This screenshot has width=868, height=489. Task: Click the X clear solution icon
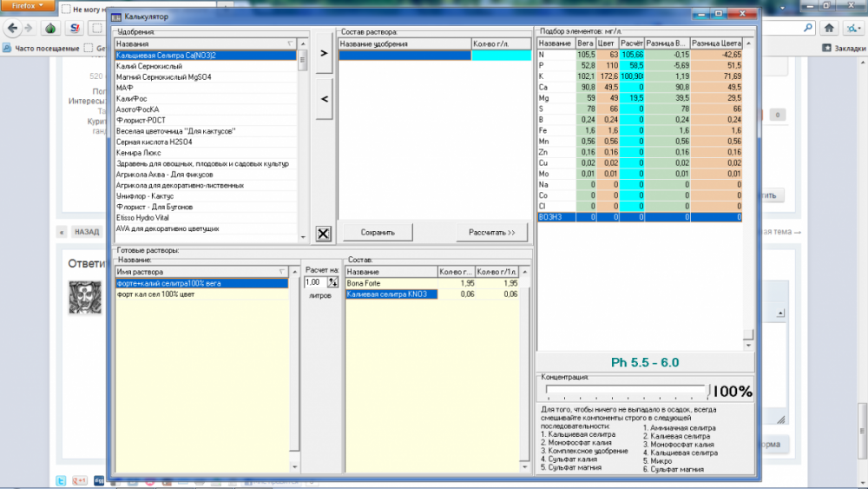pyautogui.click(x=323, y=234)
